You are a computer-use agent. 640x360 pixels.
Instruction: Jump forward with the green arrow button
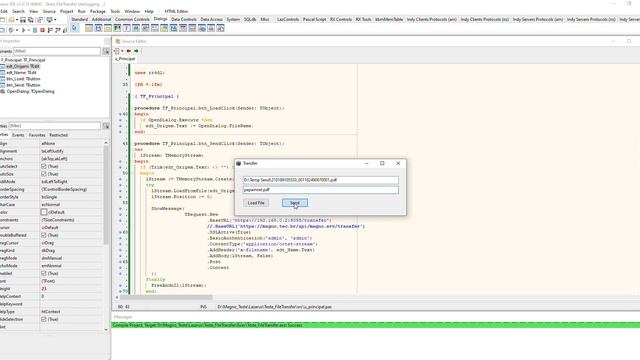136,51
